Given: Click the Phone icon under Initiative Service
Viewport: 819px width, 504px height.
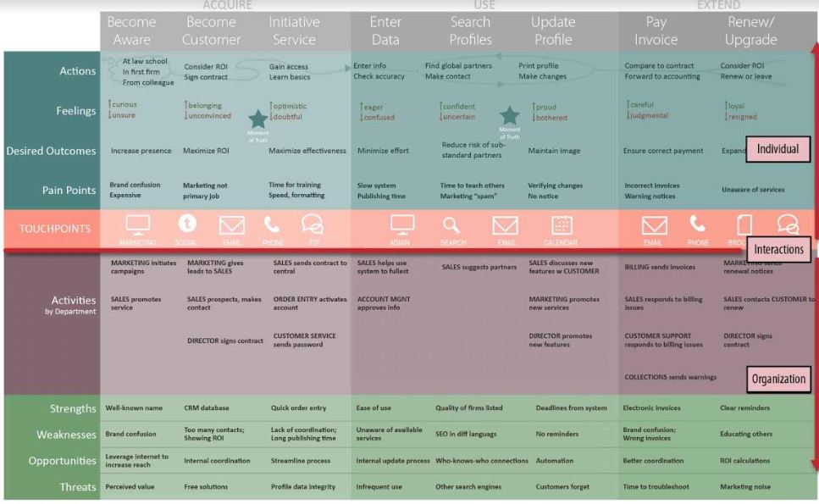Looking at the screenshot, I should click(271, 224).
